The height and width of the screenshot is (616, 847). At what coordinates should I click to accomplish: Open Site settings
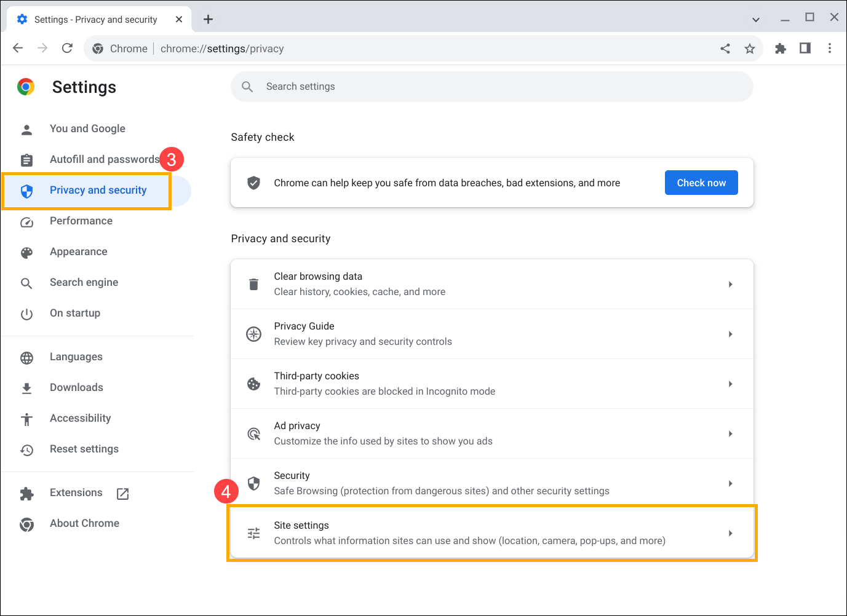tap(492, 533)
